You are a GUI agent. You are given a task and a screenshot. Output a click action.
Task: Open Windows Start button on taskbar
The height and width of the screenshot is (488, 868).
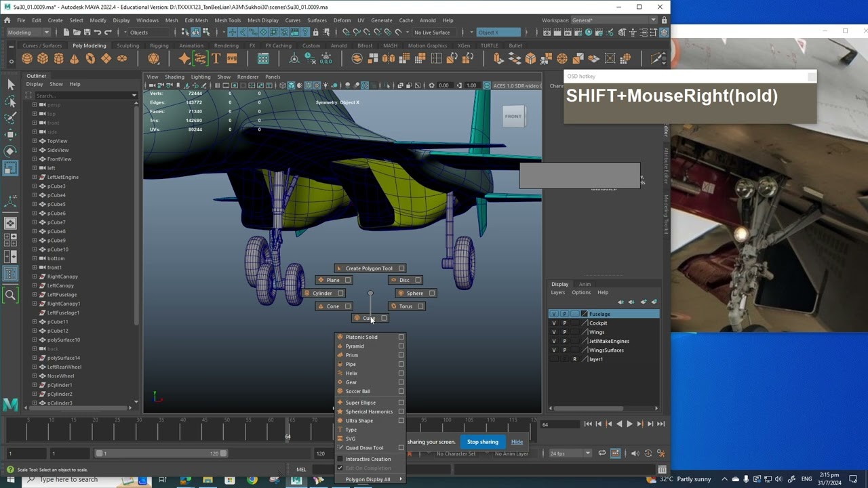10,479
